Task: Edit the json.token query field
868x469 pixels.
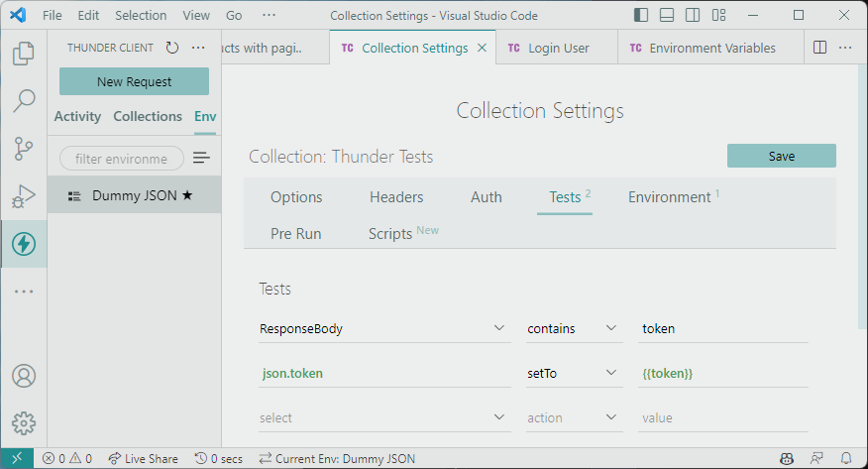Action: [384, 374]
